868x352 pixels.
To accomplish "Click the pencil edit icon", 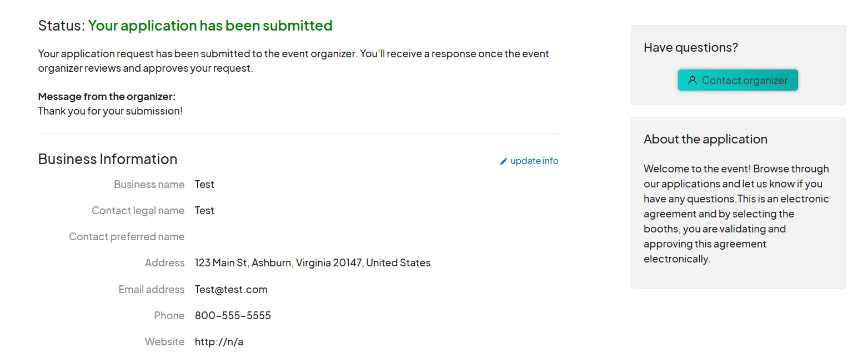I will click(x=504, y=161).
